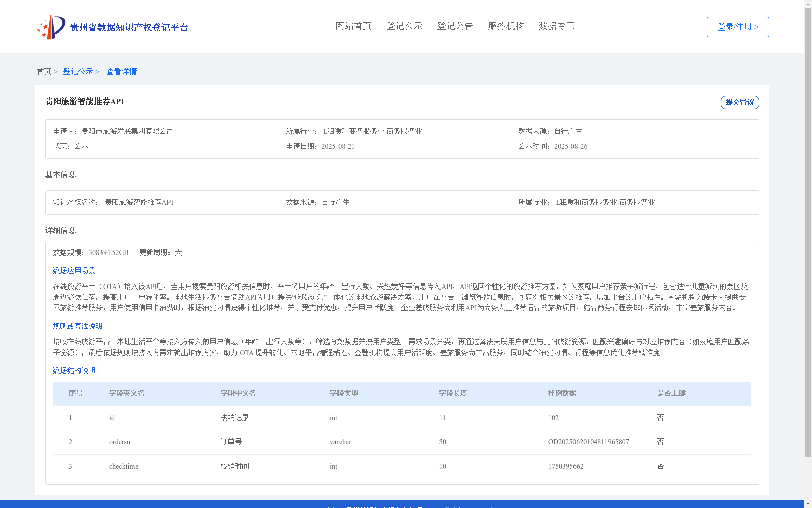This screenshot has width=812, height=508.
Task: Click 查看详情 in the breadcrumb
Action: click(121, 71)
